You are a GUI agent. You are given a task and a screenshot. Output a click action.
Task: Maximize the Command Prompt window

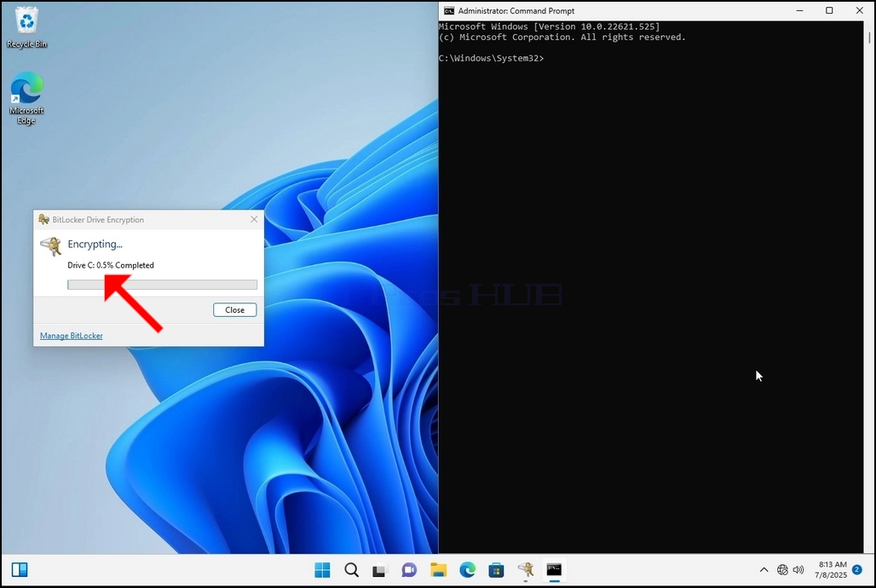pos(830,10)
